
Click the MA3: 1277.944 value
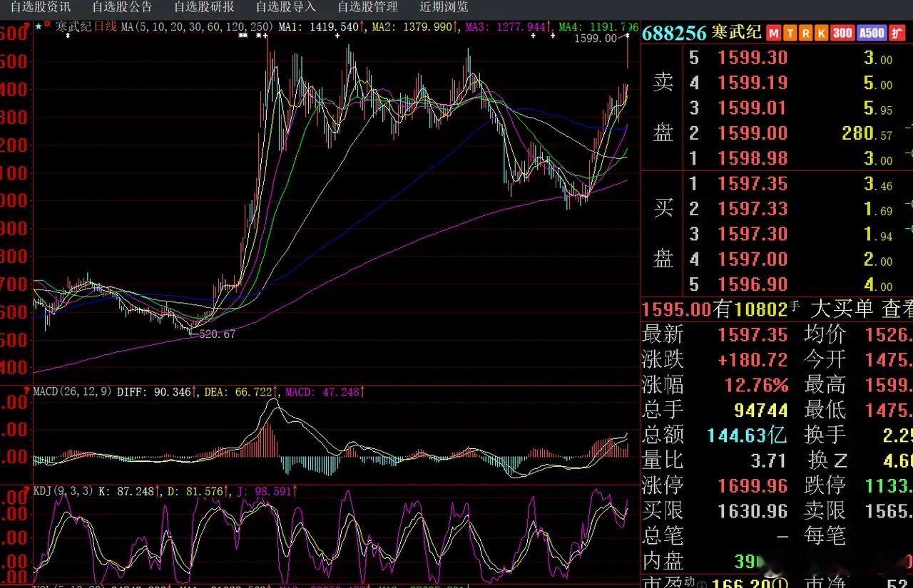(509, 27)
